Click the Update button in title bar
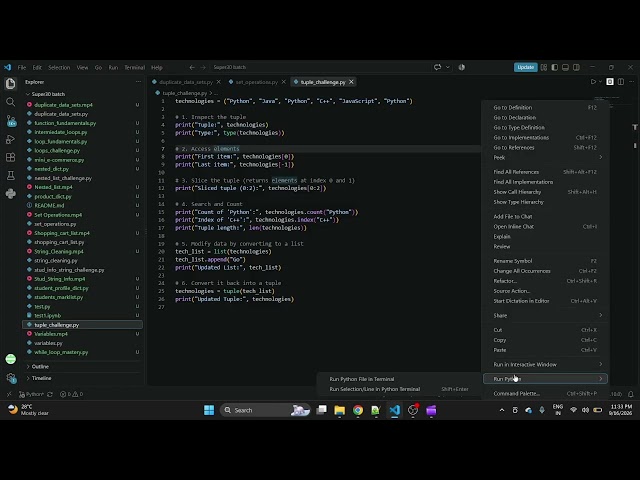 (x=525, y=67)
